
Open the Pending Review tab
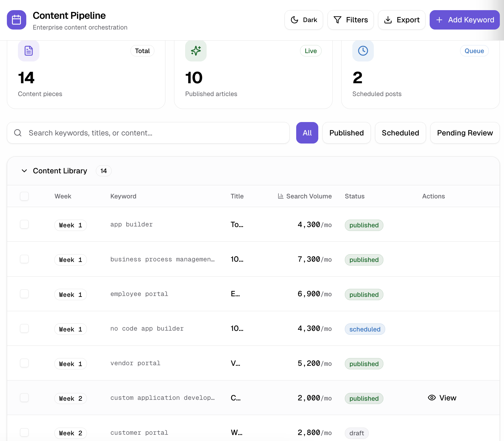(x=465, y=133)
